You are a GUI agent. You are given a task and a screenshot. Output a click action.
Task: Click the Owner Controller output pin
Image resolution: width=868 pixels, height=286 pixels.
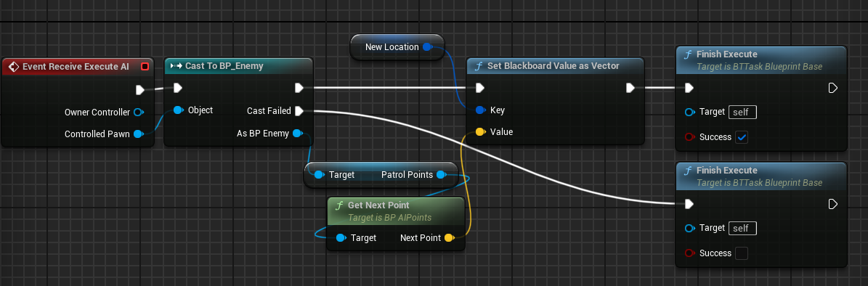pyautogui.click(x=139, y=113)
